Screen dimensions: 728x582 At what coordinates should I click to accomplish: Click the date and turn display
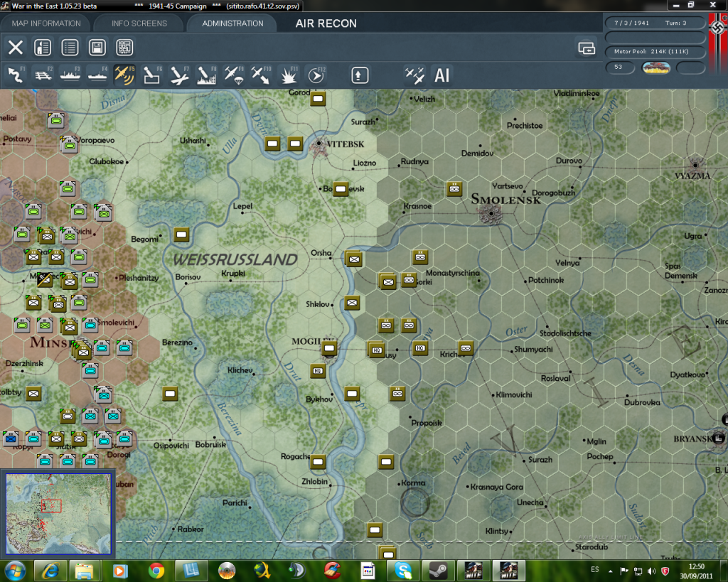click(x=654, y=23)
